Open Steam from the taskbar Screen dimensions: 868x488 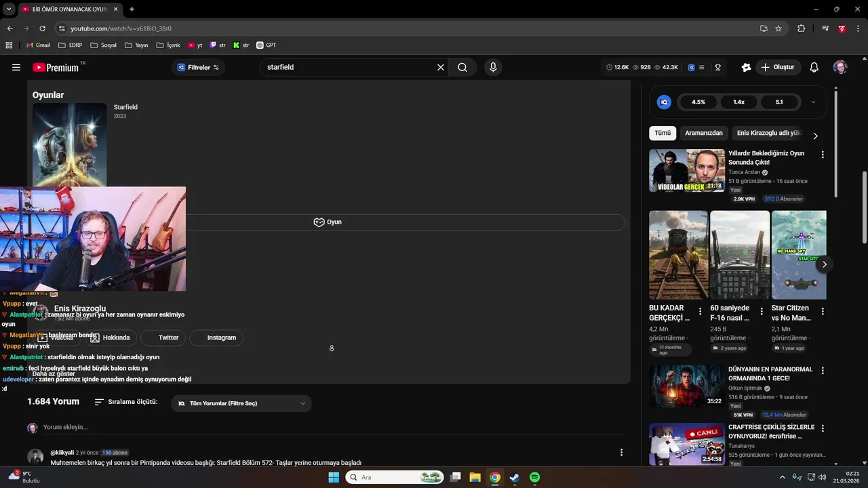click(515, 477)
